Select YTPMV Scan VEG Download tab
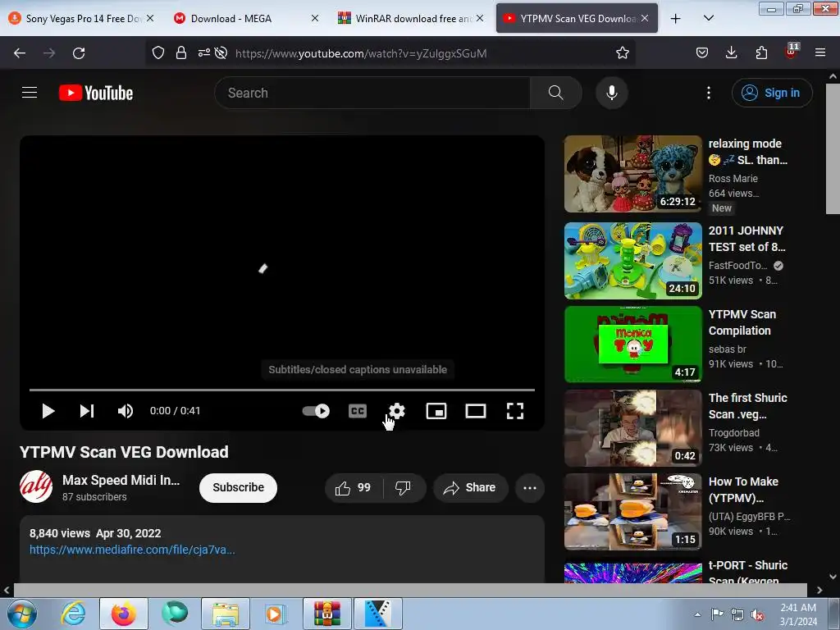 click(x=570, y=18)
